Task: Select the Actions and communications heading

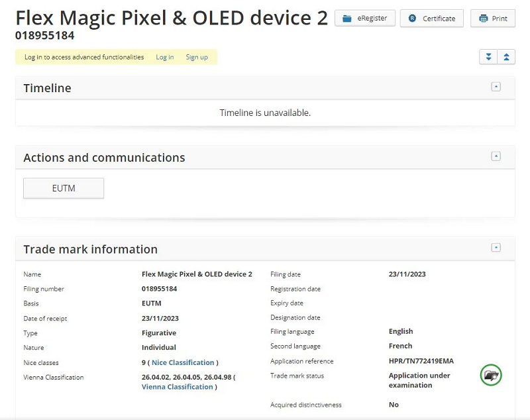Action: (104, 158)
